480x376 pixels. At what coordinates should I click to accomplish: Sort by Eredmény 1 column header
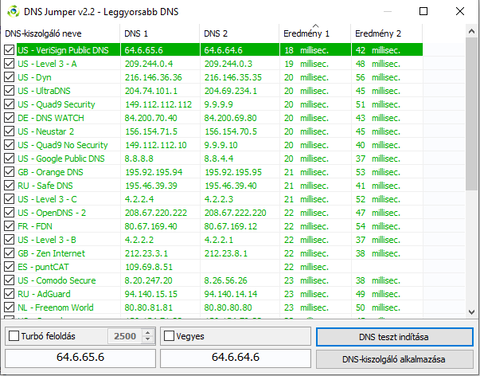315,33
